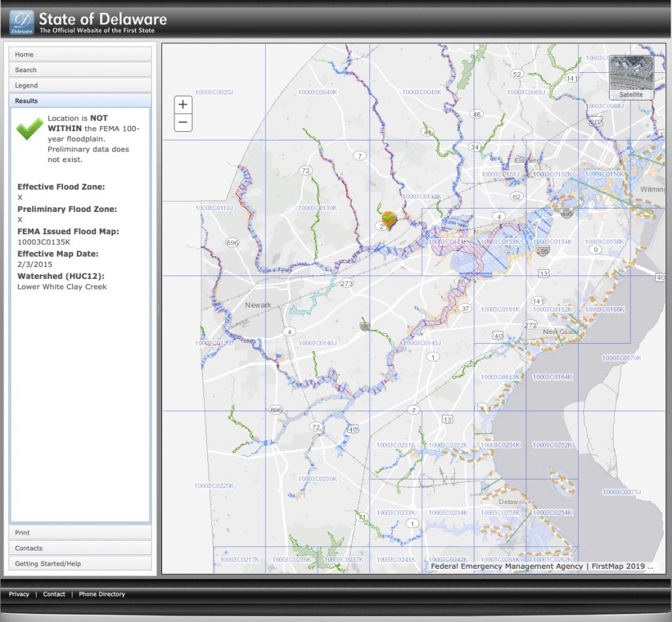Click the zoom out minus button
The height and width of the screenshot is (622, 672).
coord(183,122)
